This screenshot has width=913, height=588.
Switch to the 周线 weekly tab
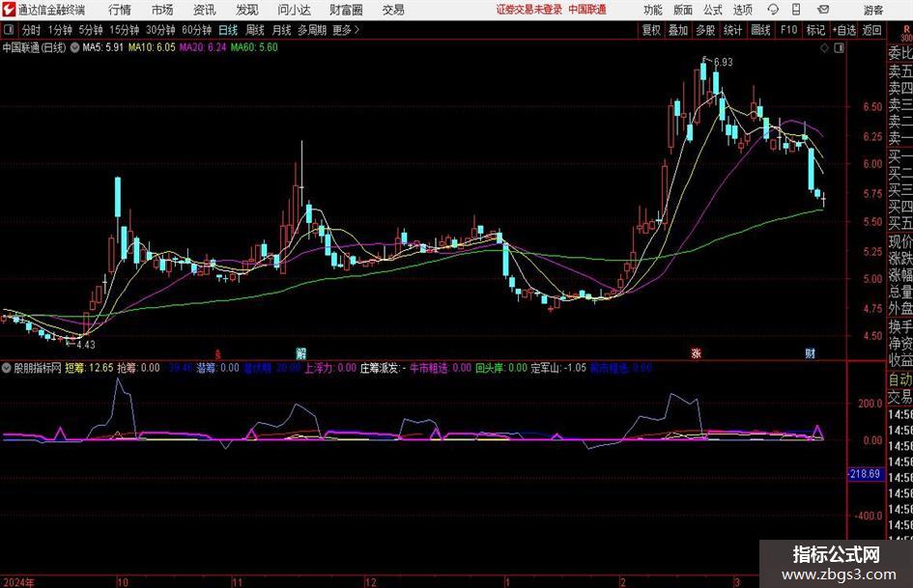coord(255,30)
